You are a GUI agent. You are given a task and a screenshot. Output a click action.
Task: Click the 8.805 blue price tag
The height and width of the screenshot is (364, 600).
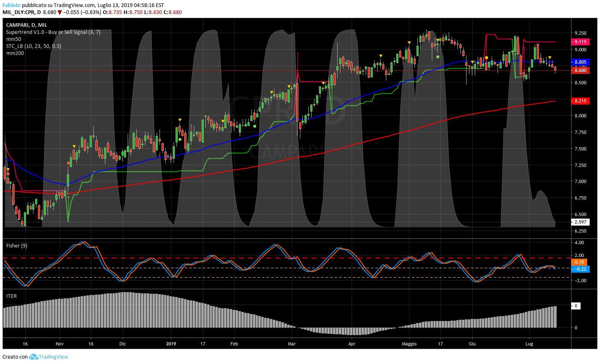(x=580, y=62)
